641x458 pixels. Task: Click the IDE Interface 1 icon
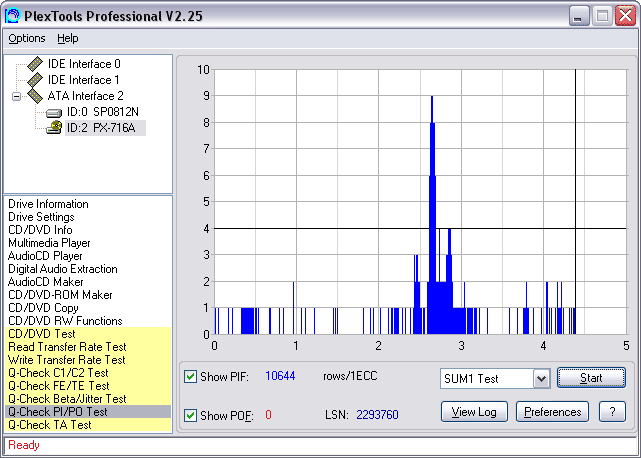[x=35, y=79]
